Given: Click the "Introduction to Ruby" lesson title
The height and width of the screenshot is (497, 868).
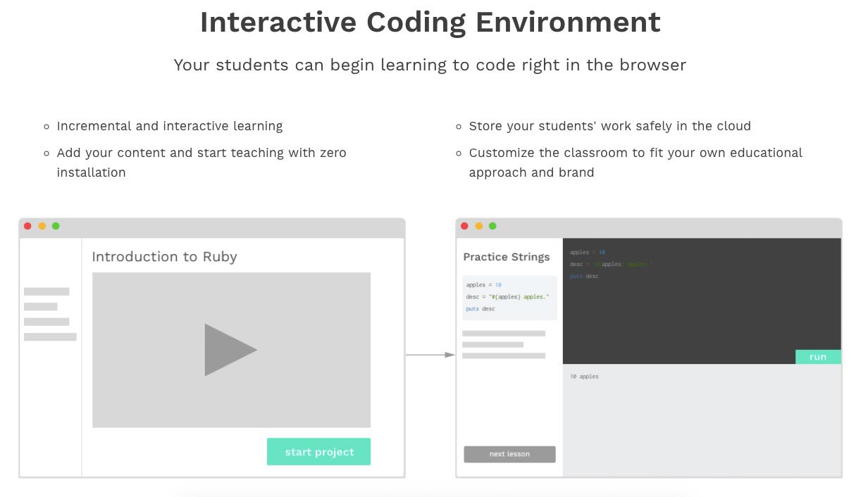Looking at the screenshot, I should [164, 257].
